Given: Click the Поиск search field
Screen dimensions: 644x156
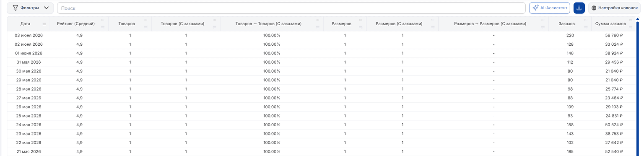Looking at the screenshot, I should tap(291, 8).
